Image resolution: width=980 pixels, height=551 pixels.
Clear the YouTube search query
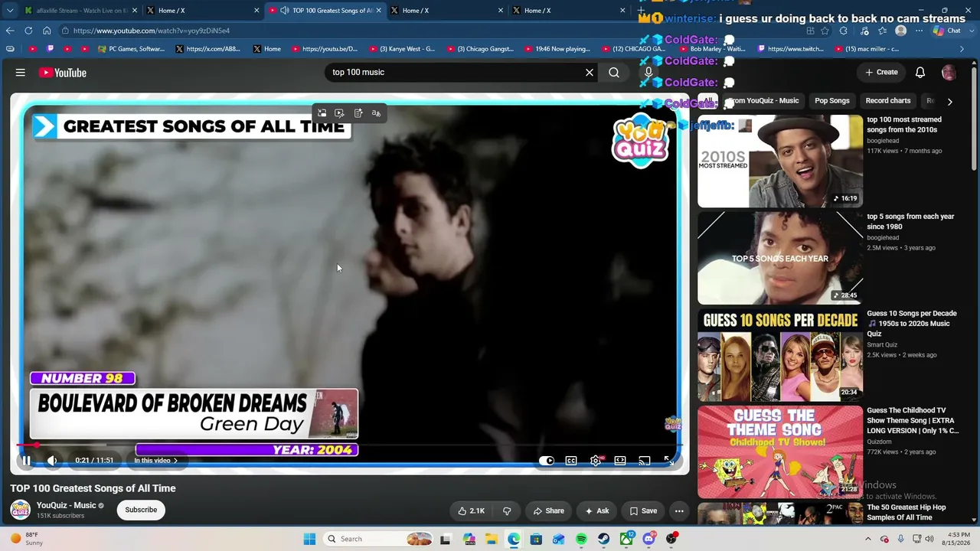[590, 72]
